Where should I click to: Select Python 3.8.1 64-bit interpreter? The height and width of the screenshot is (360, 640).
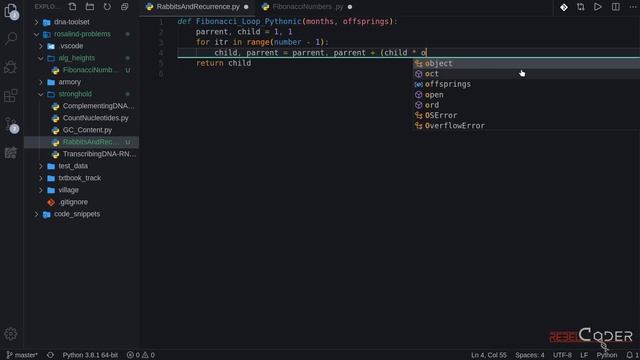tap(90, 355)
